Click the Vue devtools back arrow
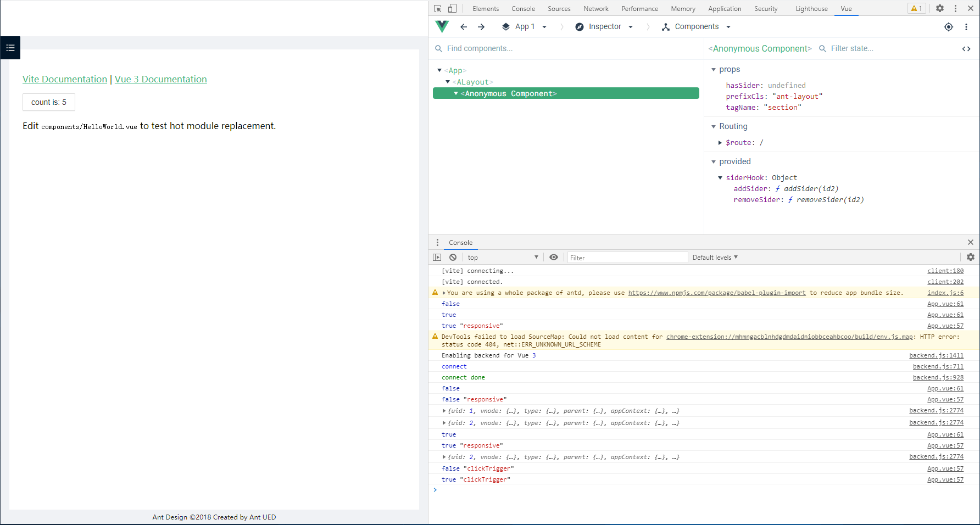980x525 pixels. pyautogui.click(x=464, y=27)
